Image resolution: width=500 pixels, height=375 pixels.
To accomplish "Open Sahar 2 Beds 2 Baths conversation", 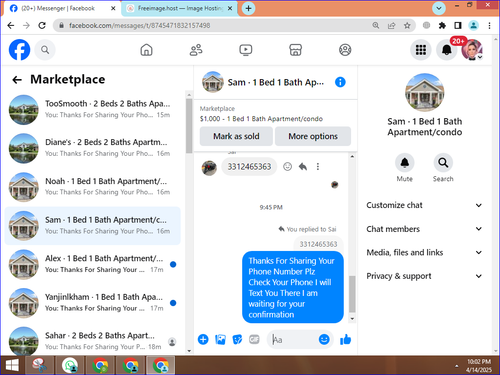I will tap(92, 341).
